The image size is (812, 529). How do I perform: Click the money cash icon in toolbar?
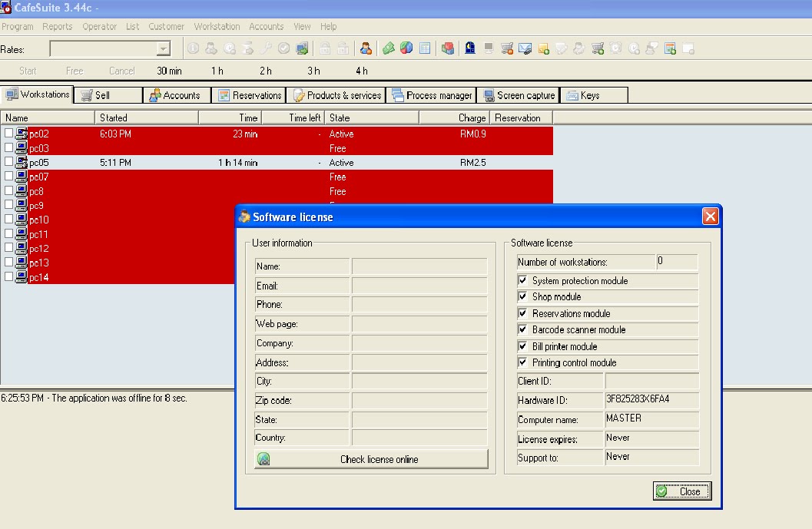[x=389, y=48]
